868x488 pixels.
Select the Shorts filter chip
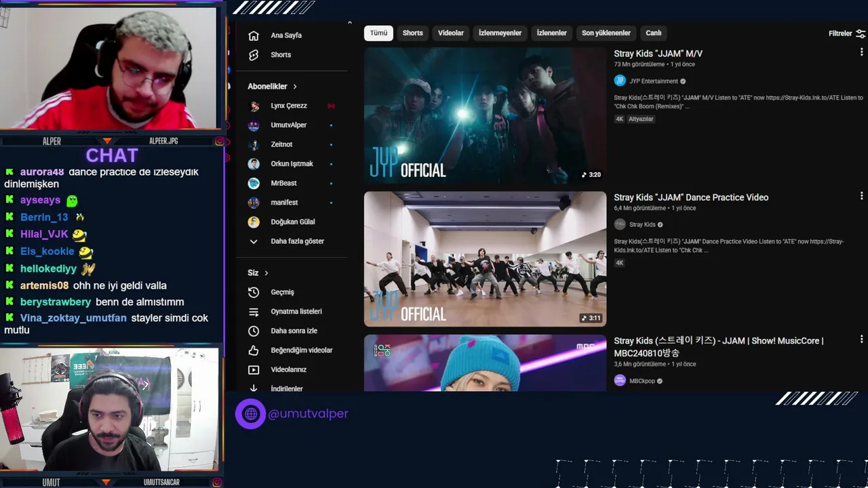coord(412,33)
